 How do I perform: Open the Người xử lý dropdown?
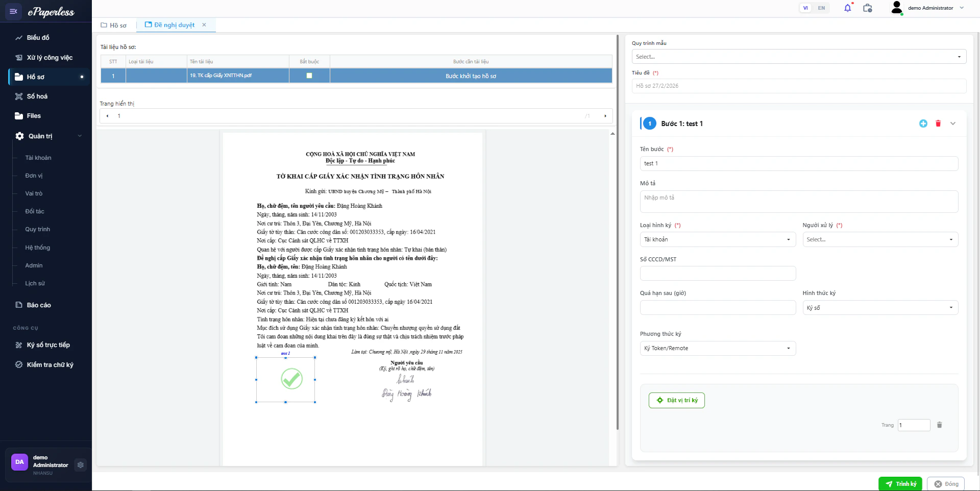(880, 239)
